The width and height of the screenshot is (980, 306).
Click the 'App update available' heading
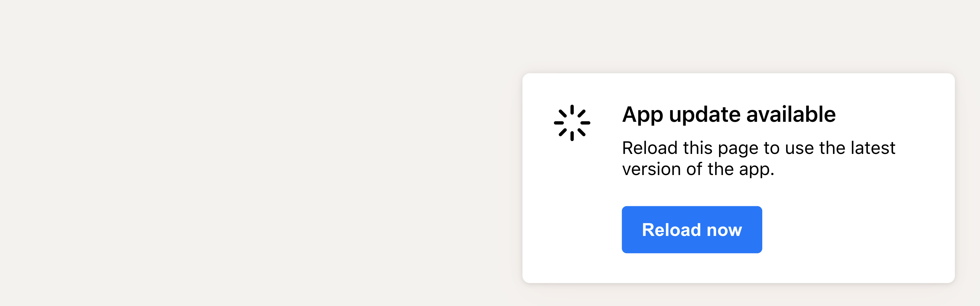pyautogui.click(x=729, y=114)
